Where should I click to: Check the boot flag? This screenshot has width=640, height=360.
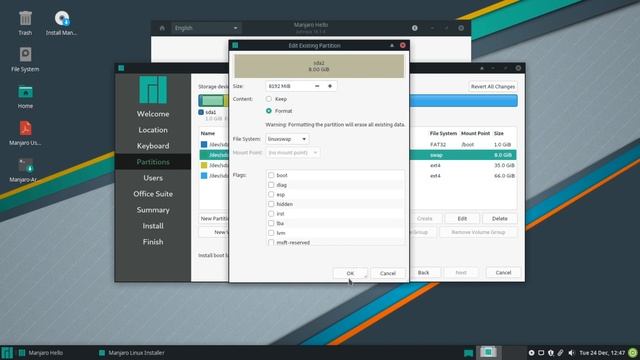[x=271, y=175]
